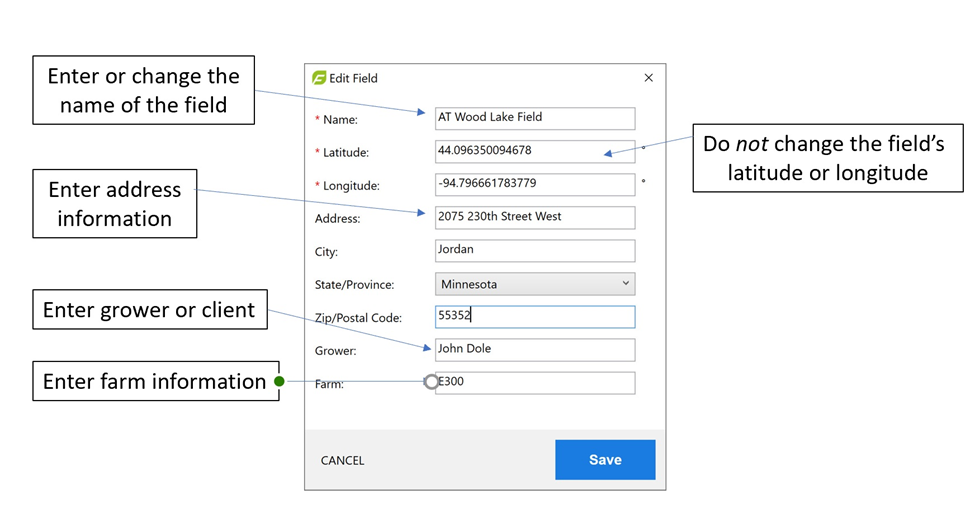The width and height of the screenshot is (975, 508).
Task: Click the Zip/Postal Code field
Action: [x=534, y=316]
